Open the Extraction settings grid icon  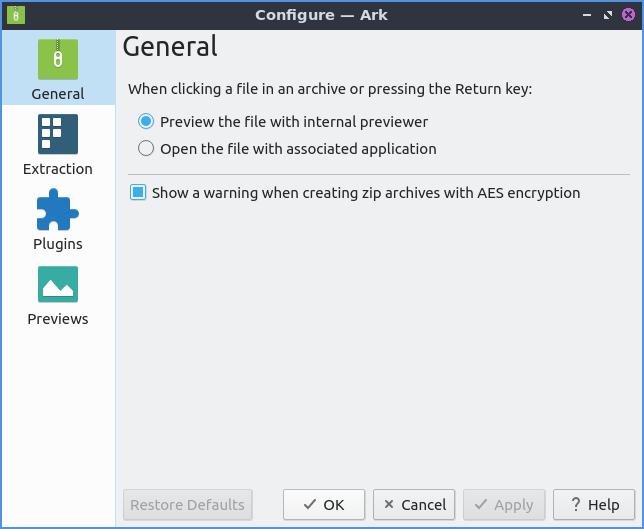pyautogui.click(x=58, y=134)
